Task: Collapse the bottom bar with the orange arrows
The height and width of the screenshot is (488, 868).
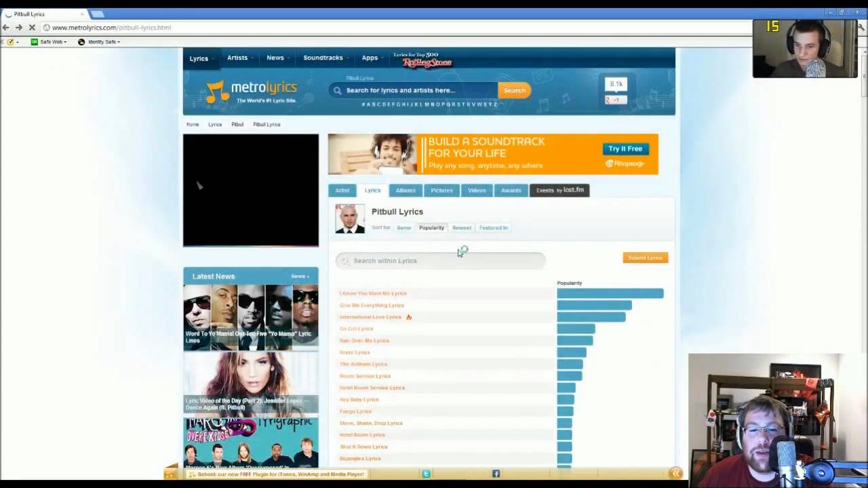Action: pos(675,474)
